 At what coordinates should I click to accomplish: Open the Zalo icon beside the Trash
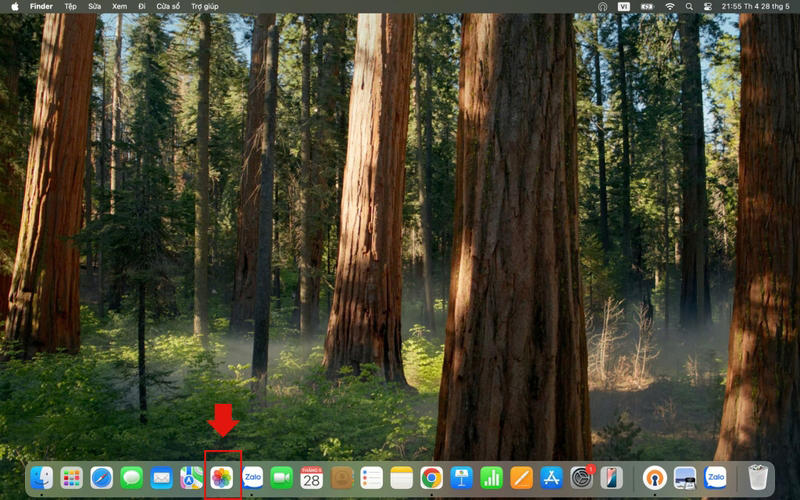coord(715,478)
